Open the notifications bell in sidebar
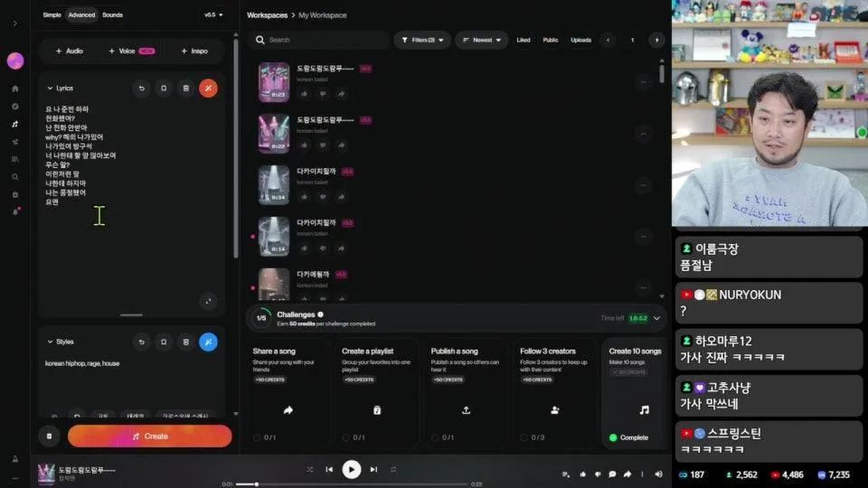The width and height of the screenshot is (868, 488). pos(14,211)
